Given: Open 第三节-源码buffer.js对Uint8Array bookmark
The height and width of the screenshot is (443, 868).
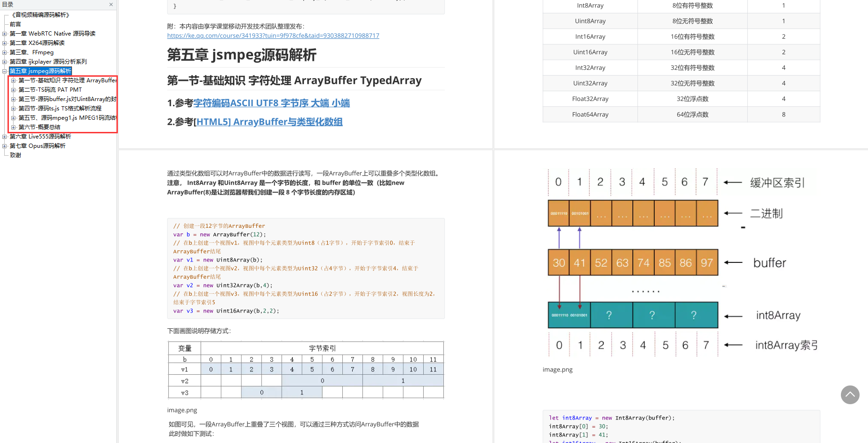Looking at the screenshot, I should point(67,99).
